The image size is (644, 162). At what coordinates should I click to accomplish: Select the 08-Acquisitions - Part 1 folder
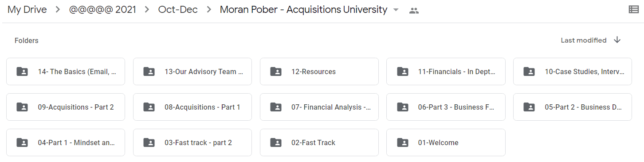(192, 107)
